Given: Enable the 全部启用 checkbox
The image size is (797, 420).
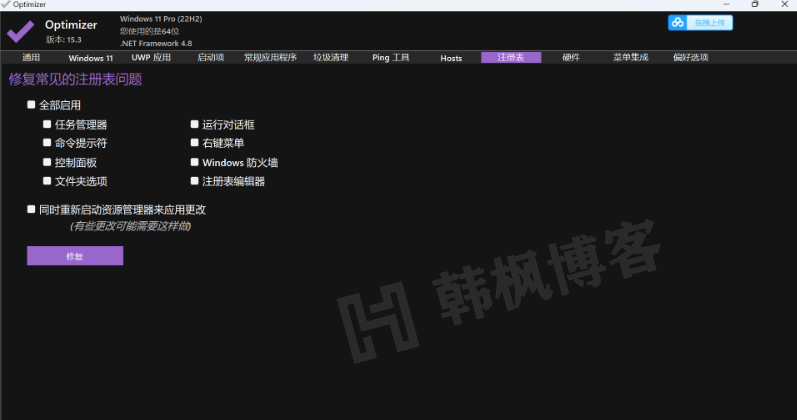Looking at the screenshot, I should tap(31, 105).
